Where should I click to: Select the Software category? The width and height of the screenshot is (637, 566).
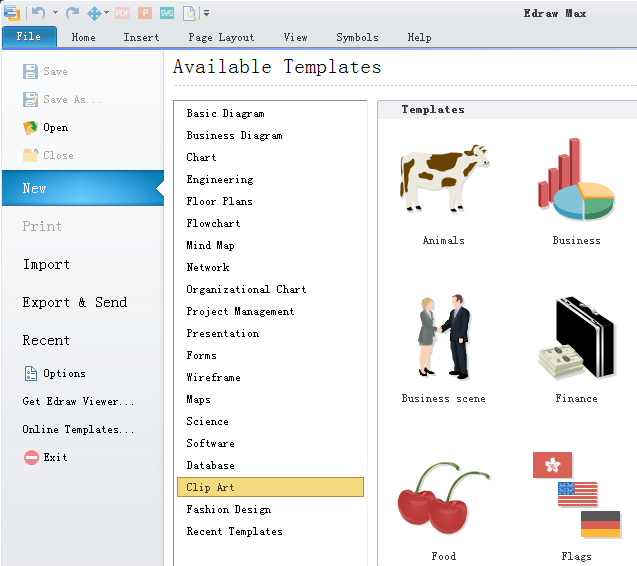point(210,443)
